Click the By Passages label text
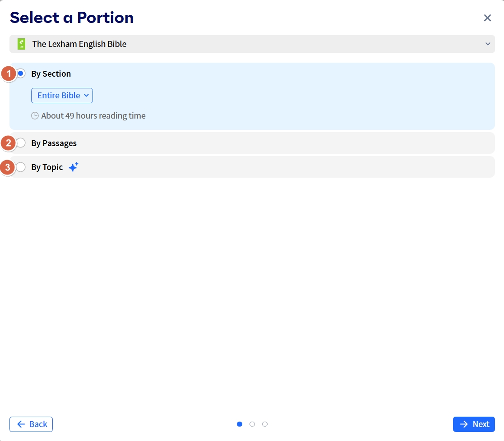Viewport: 504px width, 441px height. pyautogui.click(x=54, y=143)
